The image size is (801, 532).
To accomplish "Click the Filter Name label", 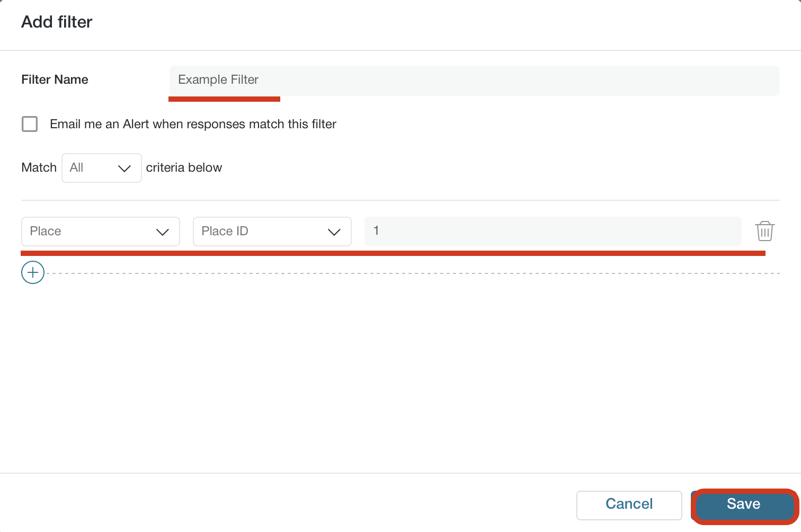I will coord(55,79).
